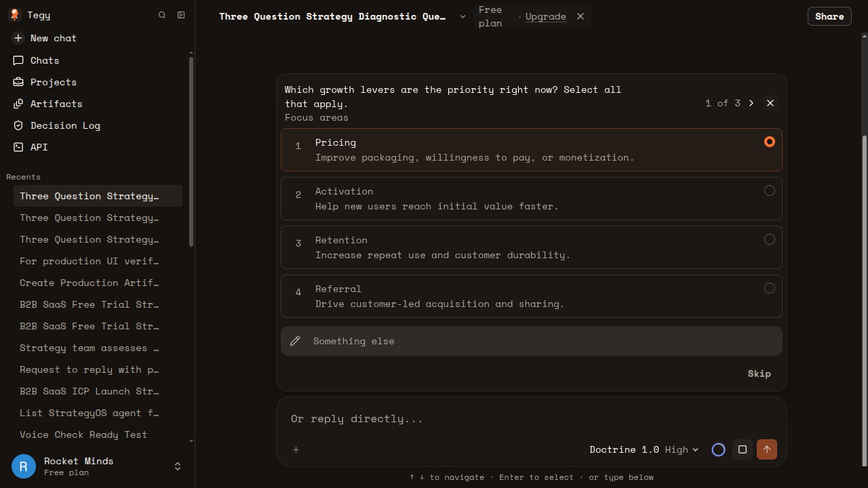Click the Rocket Minds avatar
This screenshot has width=868, height=488.
pyautogui.click(x=24, y=466)
